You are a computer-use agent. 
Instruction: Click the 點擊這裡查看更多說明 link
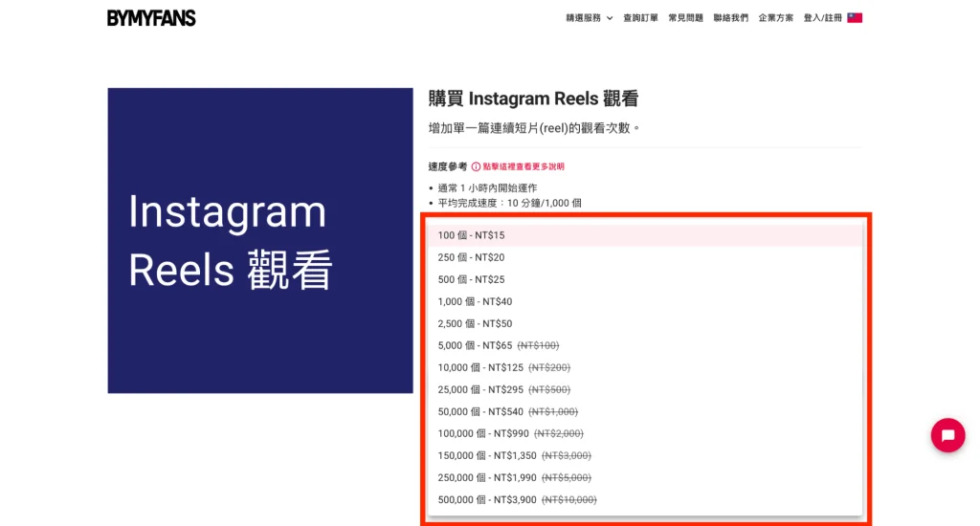[523, 166]
